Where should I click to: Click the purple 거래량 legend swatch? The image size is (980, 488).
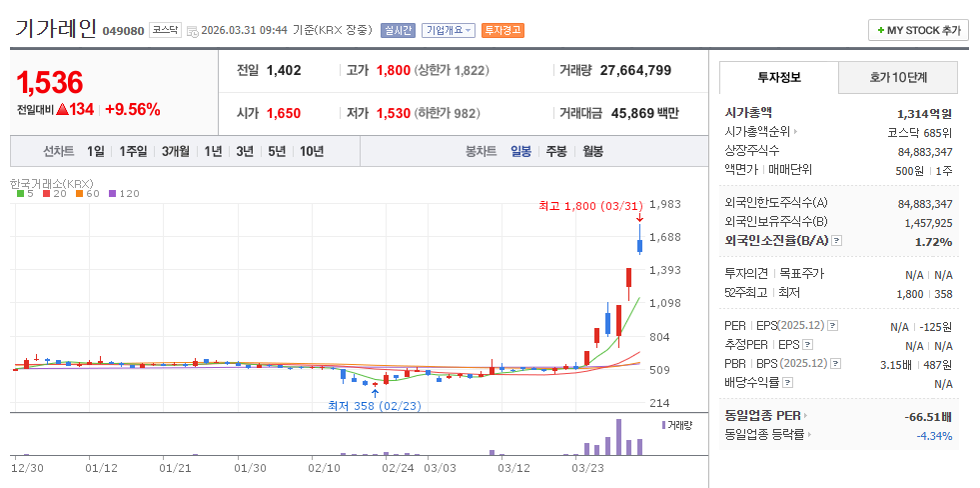pos(663,425)
